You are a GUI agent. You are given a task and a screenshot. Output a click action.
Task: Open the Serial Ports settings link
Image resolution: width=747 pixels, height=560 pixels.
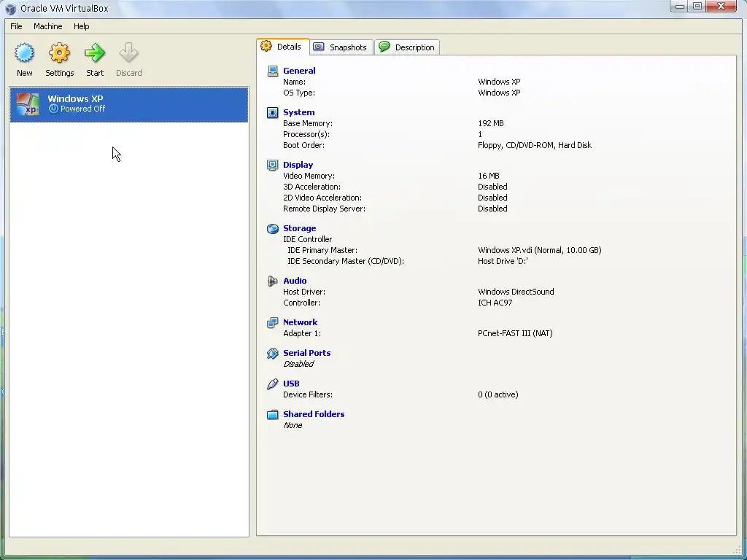click(307, 353)
